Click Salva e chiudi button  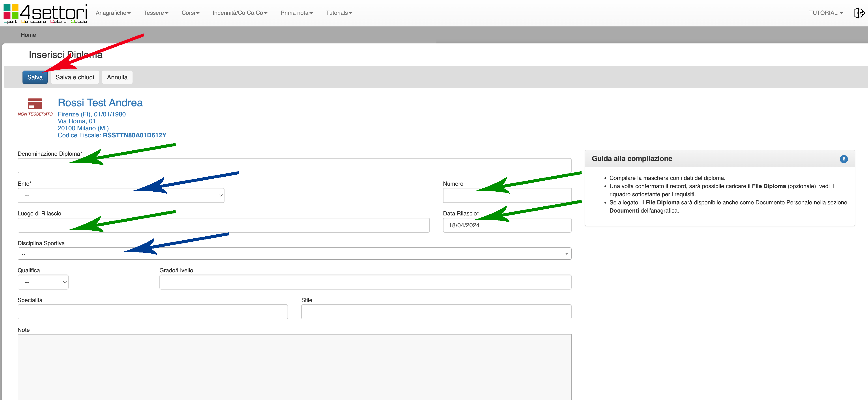point(75,77)
